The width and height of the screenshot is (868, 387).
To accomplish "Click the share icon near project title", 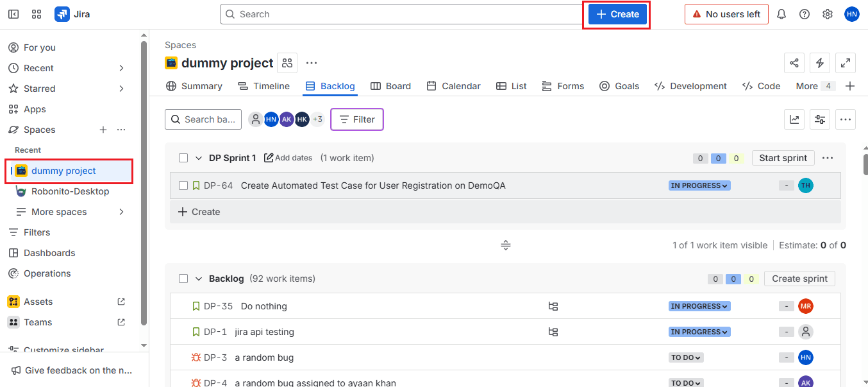I will tap(794, 63).
